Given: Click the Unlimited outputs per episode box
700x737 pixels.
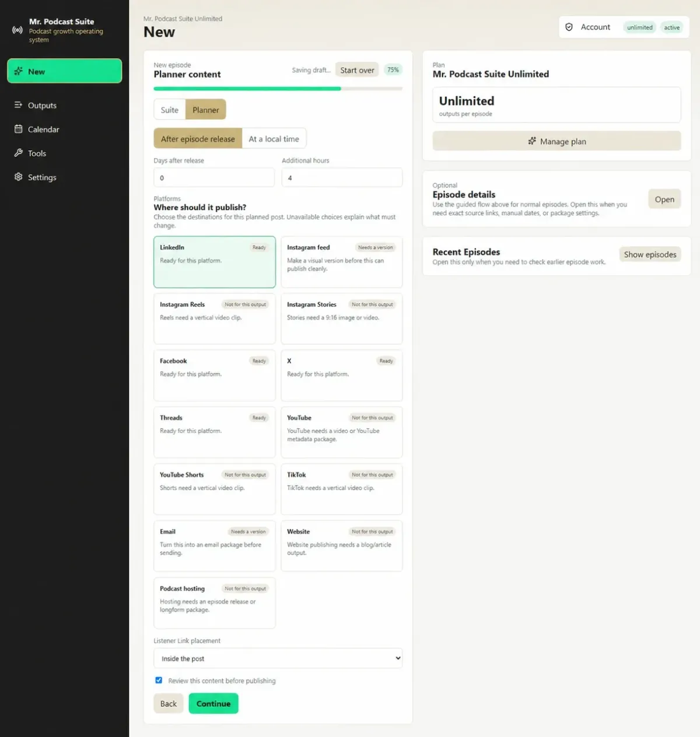Looking at the screenshot, I should coord(556,105).
